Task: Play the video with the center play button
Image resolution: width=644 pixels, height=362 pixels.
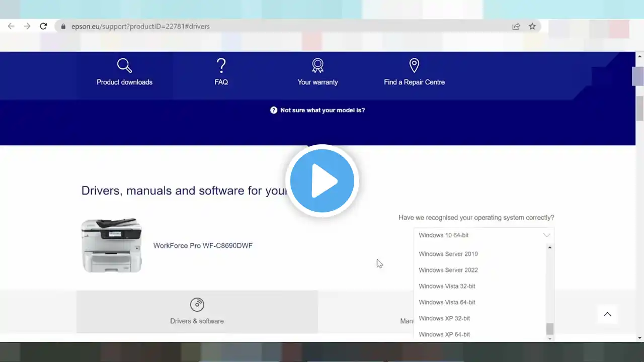Action: point(322,181)
